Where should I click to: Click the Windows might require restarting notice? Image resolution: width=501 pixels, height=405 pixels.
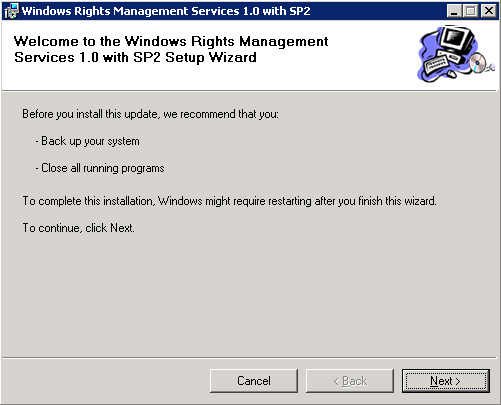[229, 201]
